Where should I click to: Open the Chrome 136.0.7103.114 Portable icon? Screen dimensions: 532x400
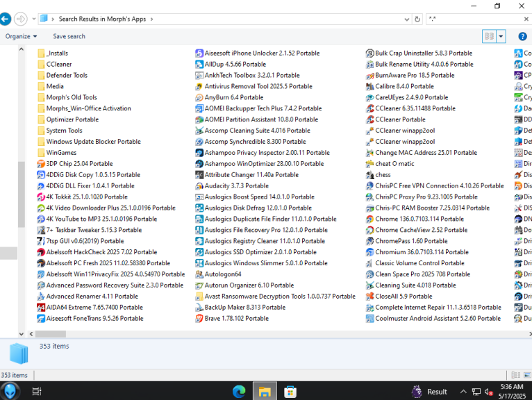pos(369,219)
